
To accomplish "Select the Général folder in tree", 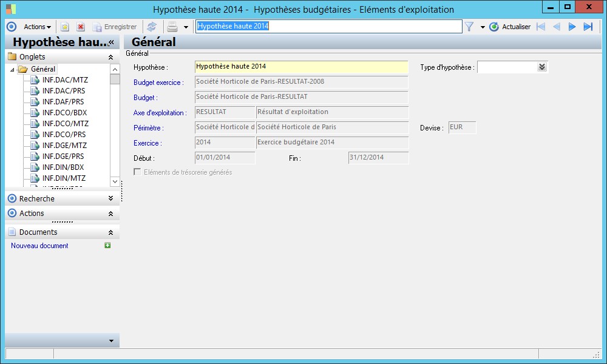I will coord(38,69).
